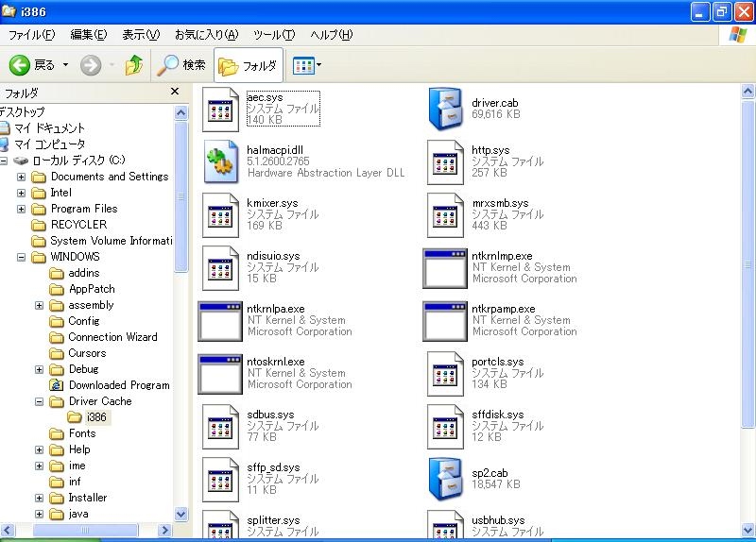
Task: Collapse the Driver Cache tree node
Action: [x=40, y=401]
